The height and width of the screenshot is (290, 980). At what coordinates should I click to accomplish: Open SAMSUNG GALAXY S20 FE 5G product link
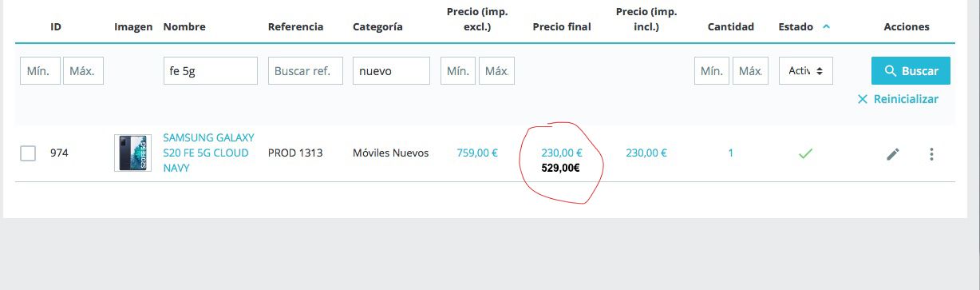[208, 153]
